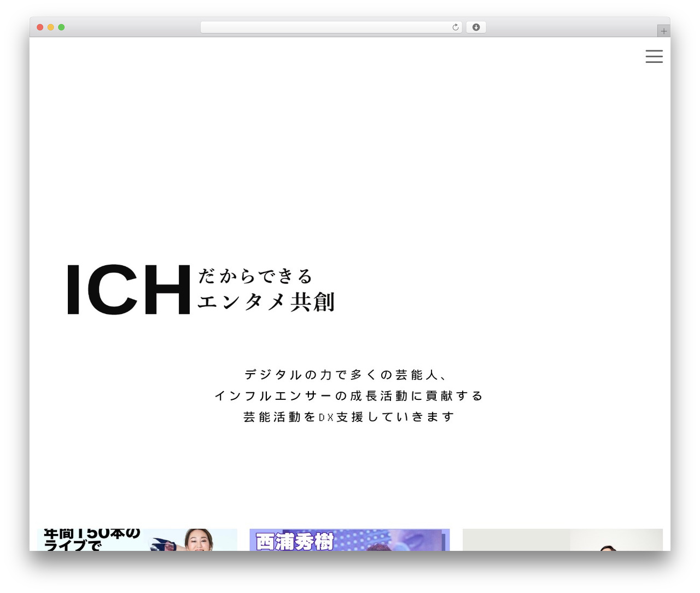Screen dimensions: 700x593
Task: Click the text デジタルの力で多くの芸能人、
Action: tap(347, 375)
